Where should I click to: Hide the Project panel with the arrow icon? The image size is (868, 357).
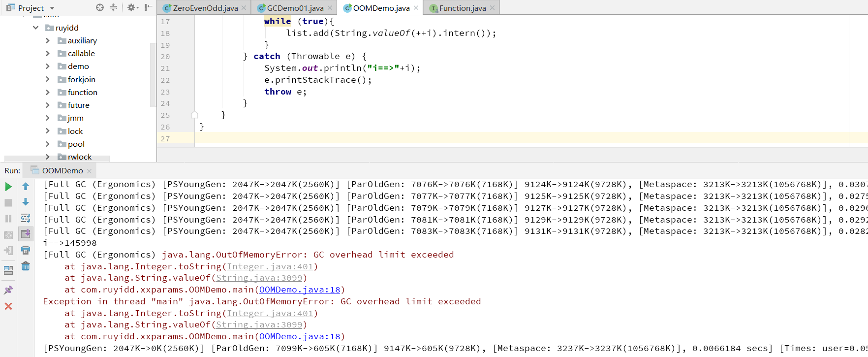click(148, 7)
